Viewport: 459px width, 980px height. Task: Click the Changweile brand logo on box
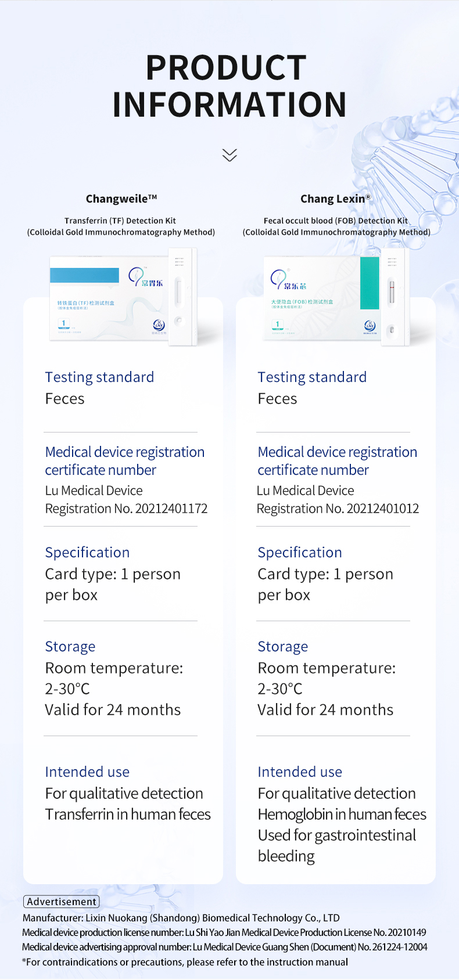145,278
